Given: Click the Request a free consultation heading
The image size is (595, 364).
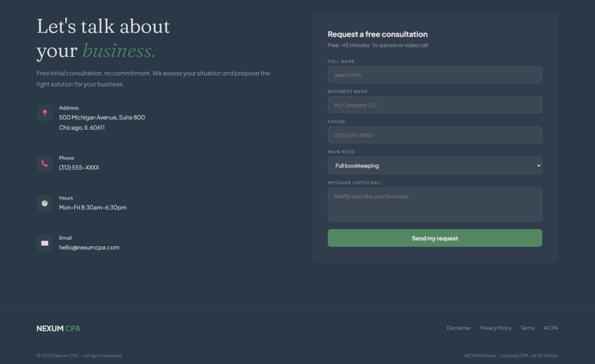Looking at the screenshot, I should click(x=378, y=34).
